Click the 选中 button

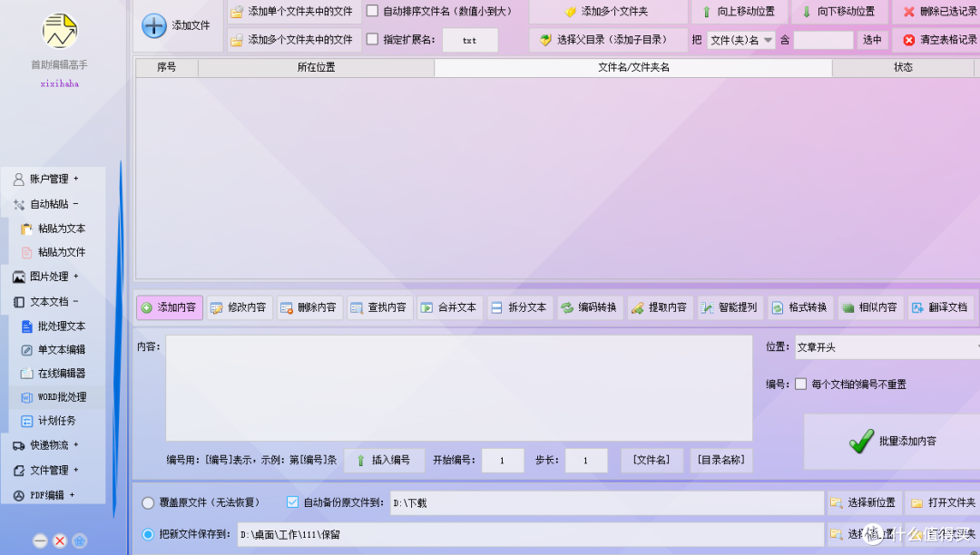click(x=873, y=40)
